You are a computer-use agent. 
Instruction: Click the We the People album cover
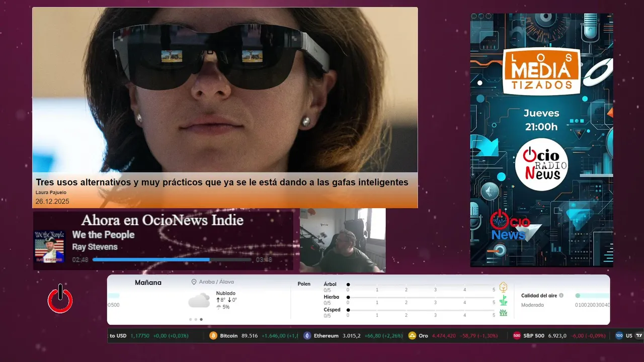click(49, 246)
